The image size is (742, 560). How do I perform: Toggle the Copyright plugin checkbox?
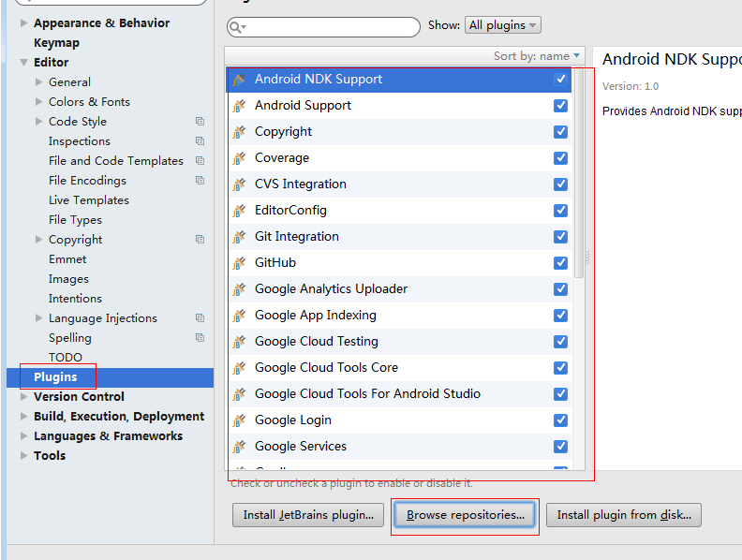click(561, 131)
